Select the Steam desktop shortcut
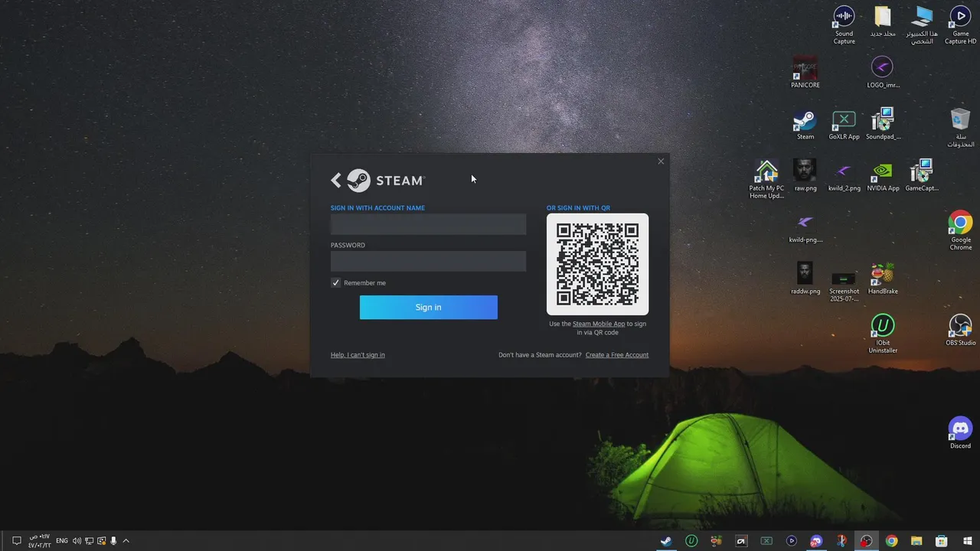The height and width of the screenshot is (551, 980). click(x=805, y=125)
